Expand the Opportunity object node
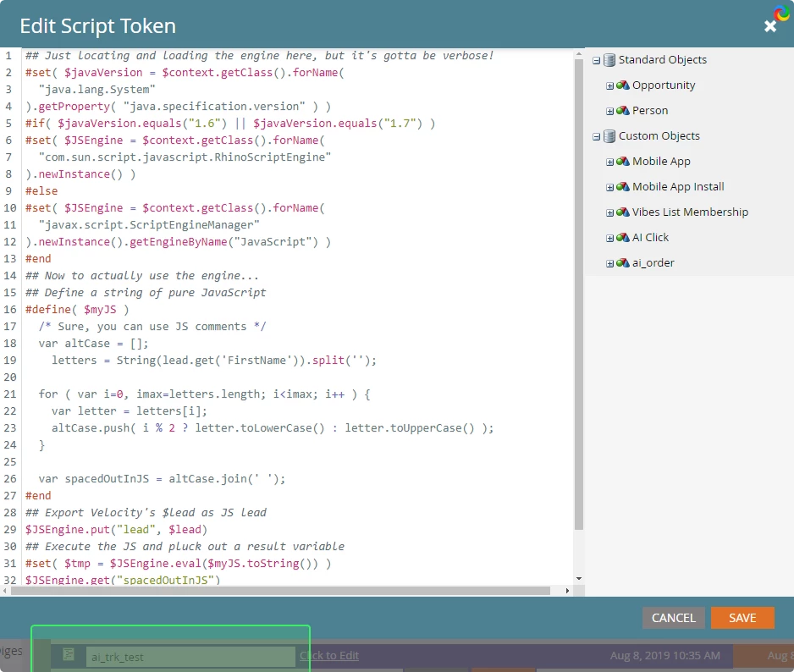The image size is (794, 672). 610,86
